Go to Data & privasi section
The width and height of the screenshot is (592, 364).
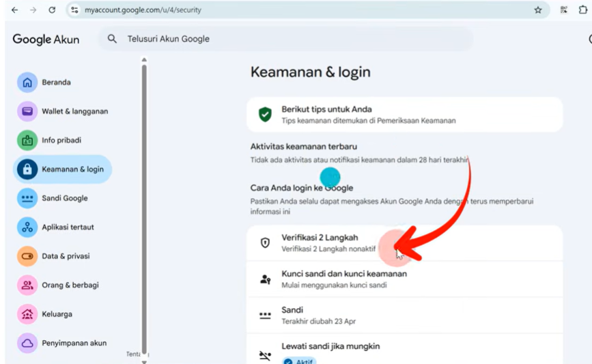tap(62, 256)
